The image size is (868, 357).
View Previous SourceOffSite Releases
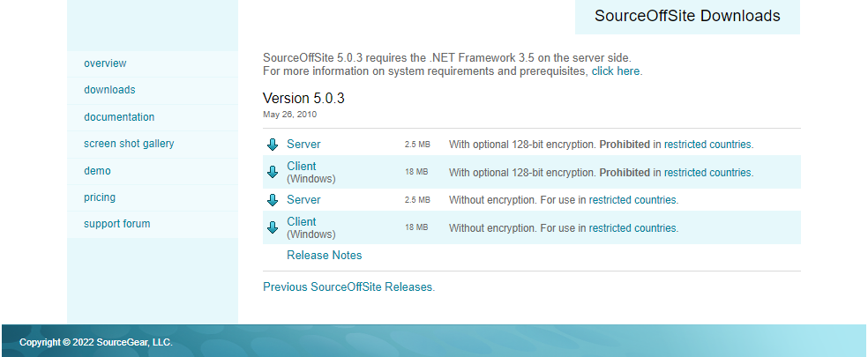(348, 287)
